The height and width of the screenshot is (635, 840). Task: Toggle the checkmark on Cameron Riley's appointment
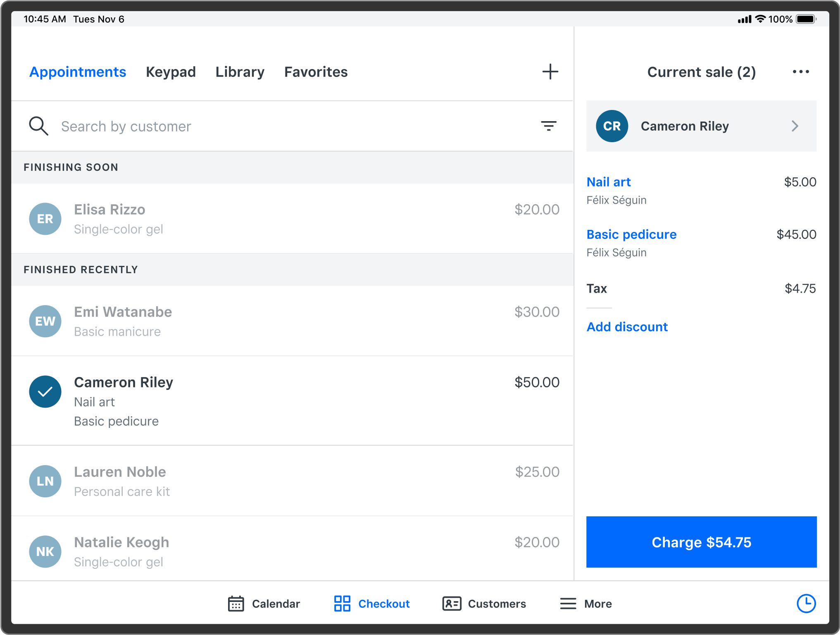point(45,392)
